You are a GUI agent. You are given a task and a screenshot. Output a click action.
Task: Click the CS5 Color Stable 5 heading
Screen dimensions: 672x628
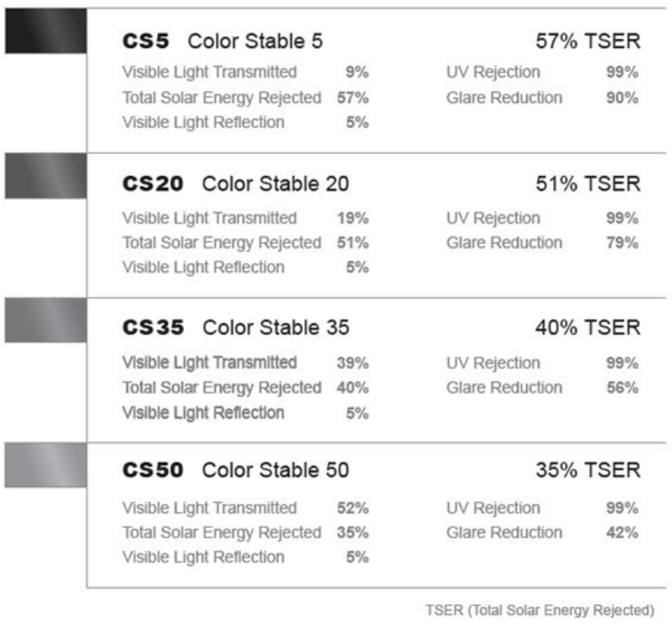(222, 42)
